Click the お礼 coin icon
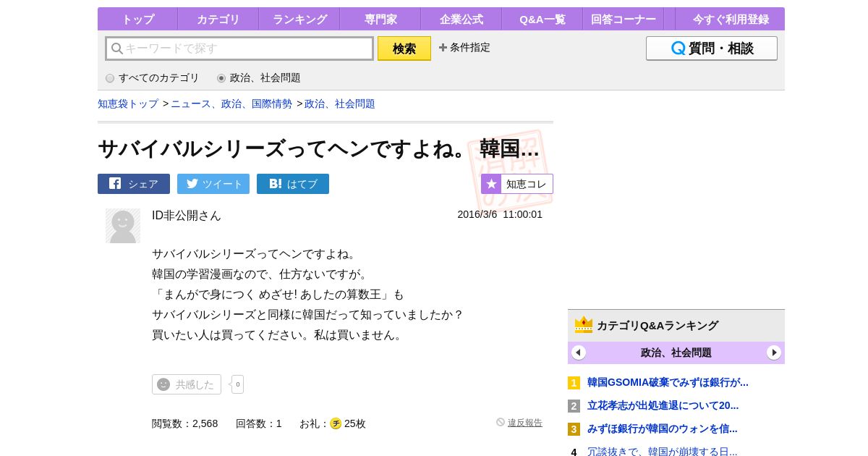The image size is (868, 456). [x=336, y=423]
